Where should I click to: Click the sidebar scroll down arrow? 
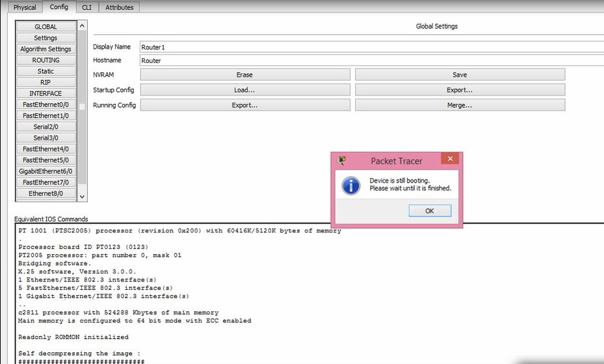coord(82,196)
